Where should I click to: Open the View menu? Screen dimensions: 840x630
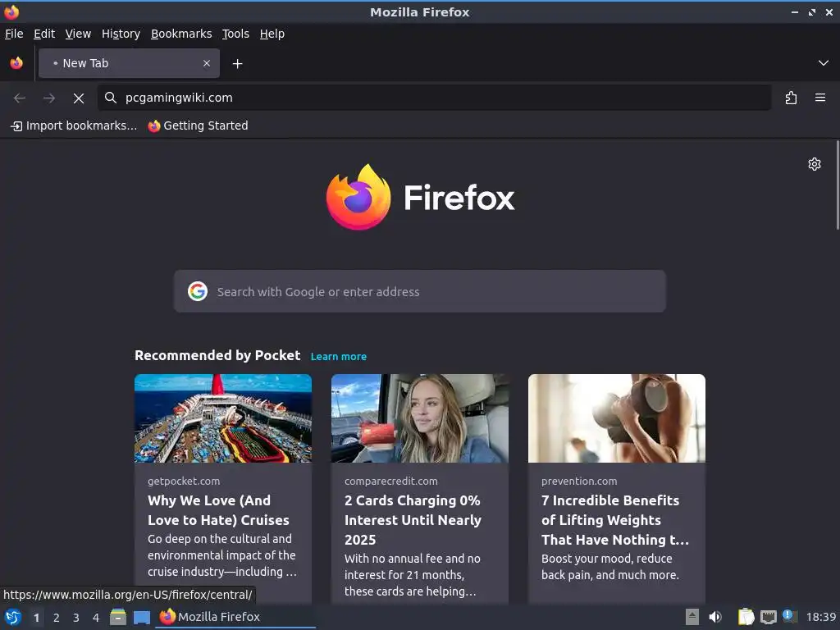pos(78,34)
